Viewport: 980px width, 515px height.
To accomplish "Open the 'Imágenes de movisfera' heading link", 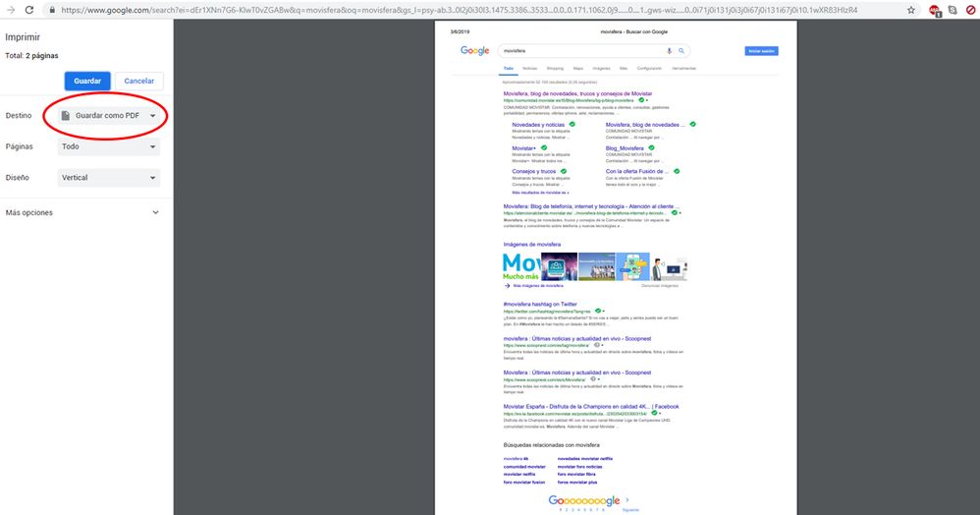I will click(532, 245).
